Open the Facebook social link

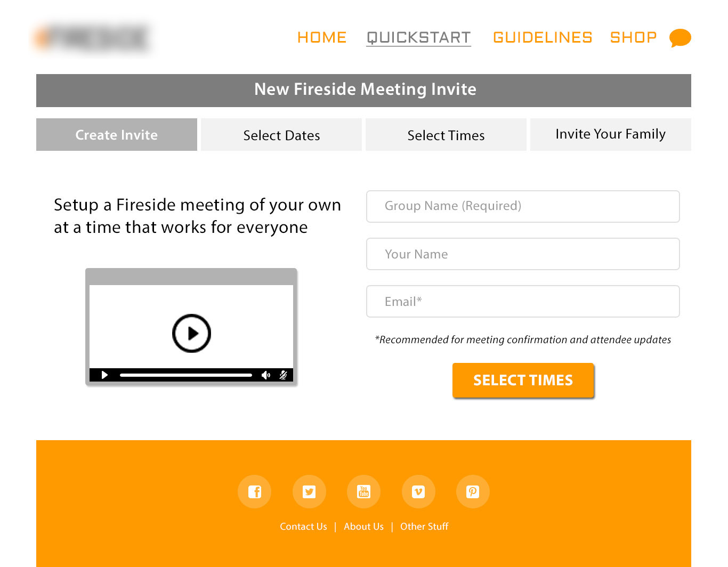pyautogui.click(x=255, y=491)
